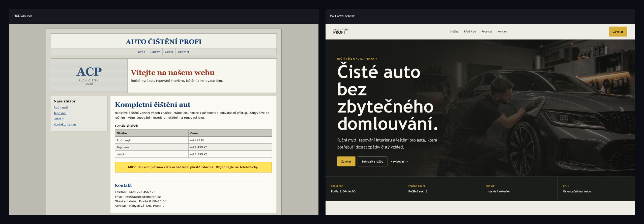
Task: Select the od 2 999 Kč price cell
Action: pos(230,154)
